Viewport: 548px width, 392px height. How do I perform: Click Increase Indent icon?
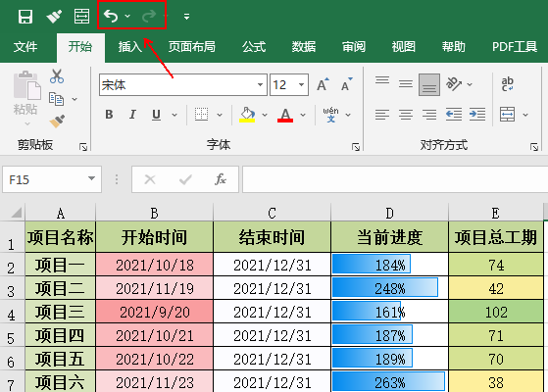click(x=477, y=115)
